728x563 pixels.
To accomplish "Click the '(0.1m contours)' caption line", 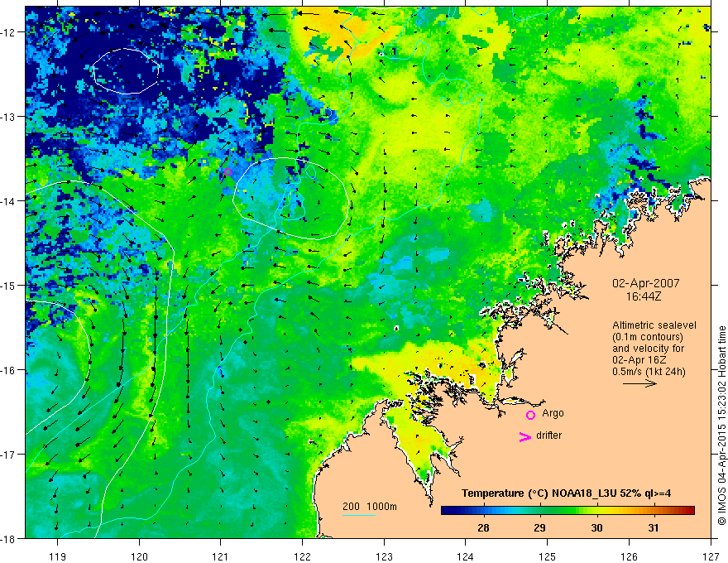I will click(x=648, y=337).
